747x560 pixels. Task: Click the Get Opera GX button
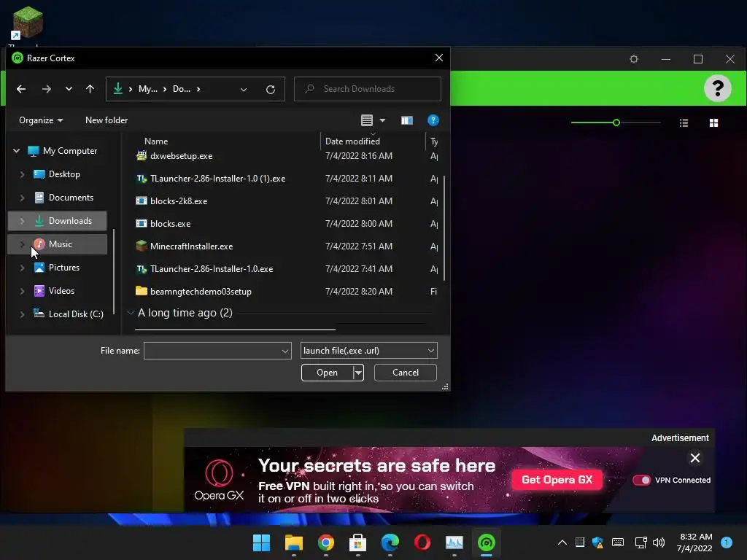(x=557, y=480)
